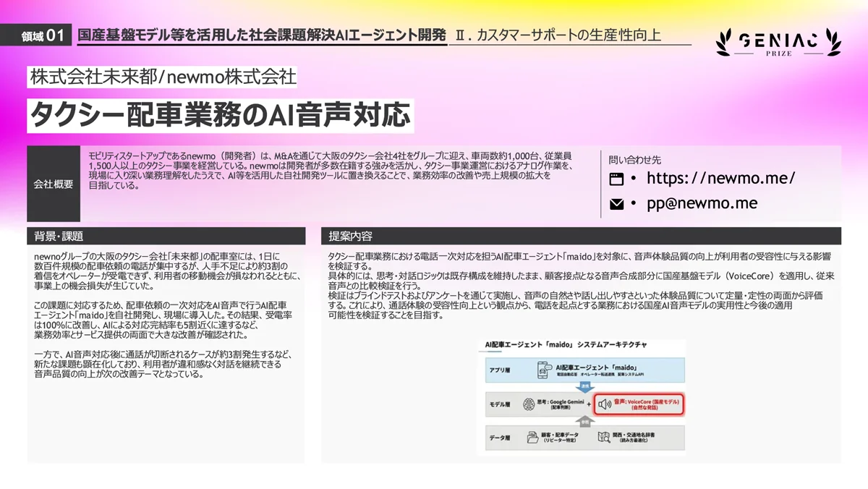868x489 pixels.
Task: Open the https://newmo.me/ link
Action: point(721,178)
